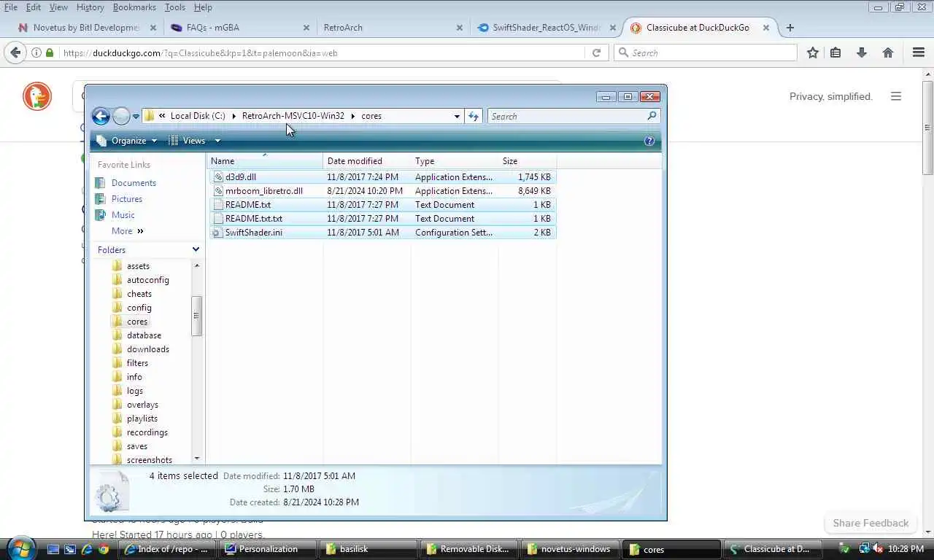This screenshot has height=560, width=934.
Task: Go to browser home page icon
Action: coord(888,52)
